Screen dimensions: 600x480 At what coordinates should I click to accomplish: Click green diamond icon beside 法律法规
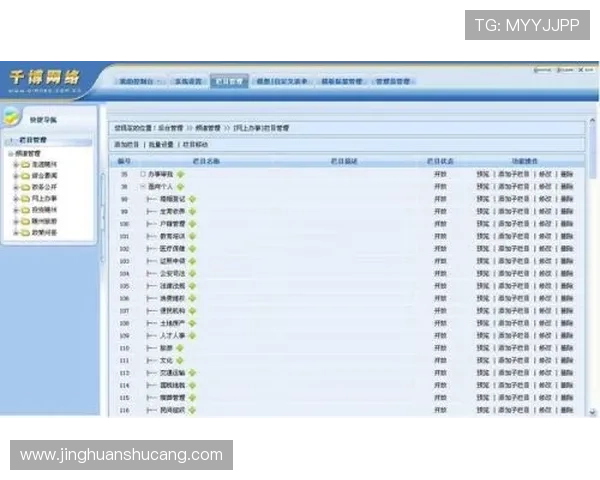click(192, 286)
